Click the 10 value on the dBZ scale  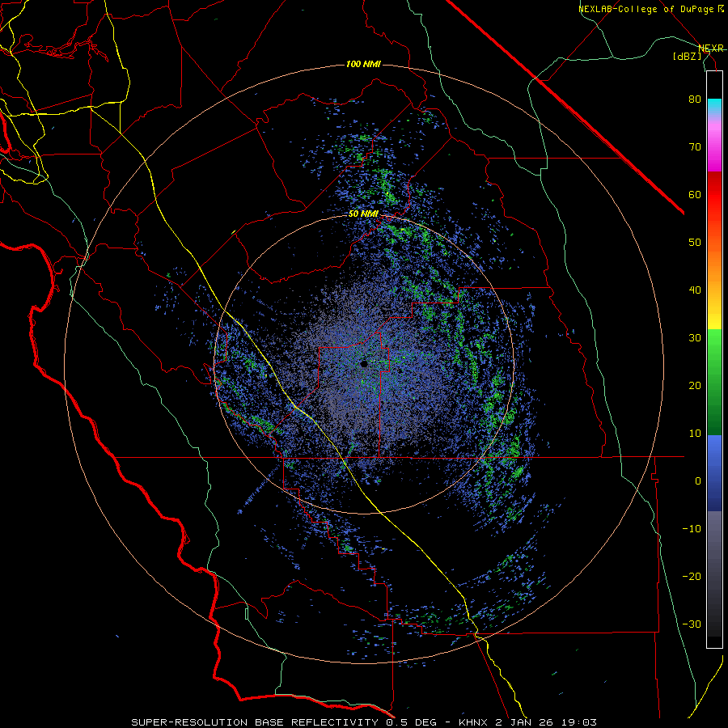[695, 434]
